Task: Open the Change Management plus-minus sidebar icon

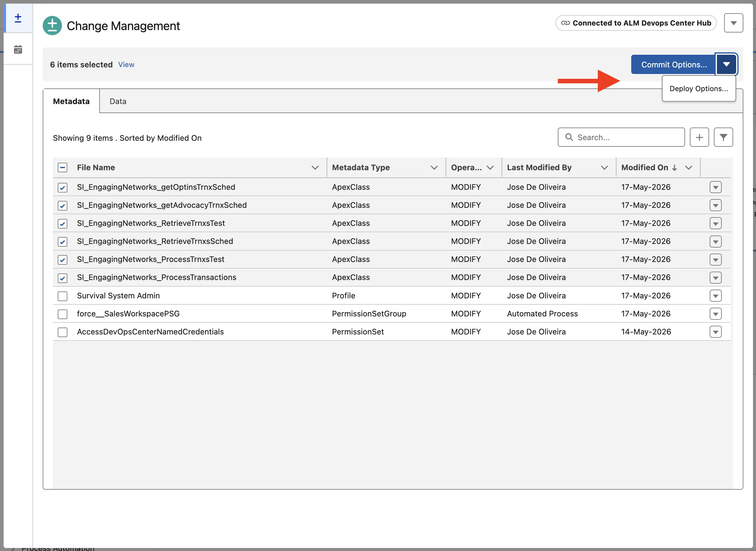Action: point(18,18)
